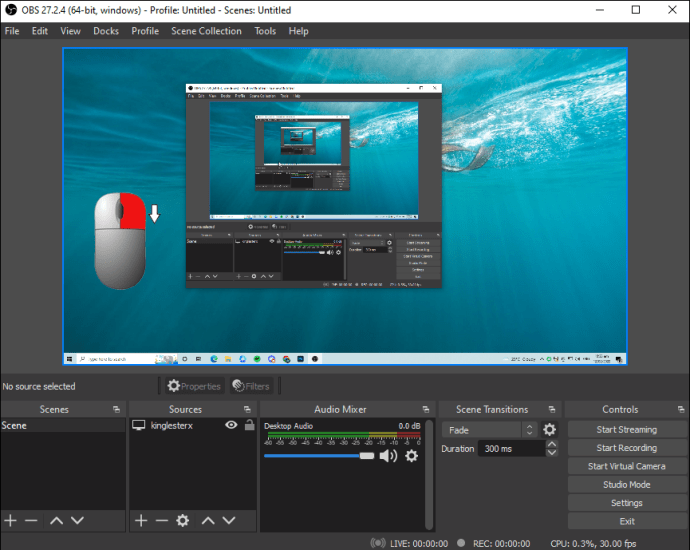Click the Desktop Audio level meter
Image resolution: width=690 pixels, height=550 pixels.
coord(343,436)
